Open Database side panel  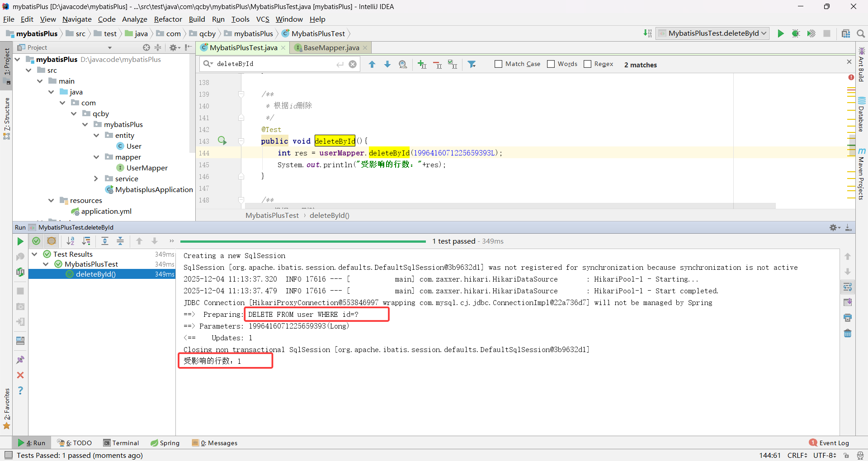click(x=862, y=114)
